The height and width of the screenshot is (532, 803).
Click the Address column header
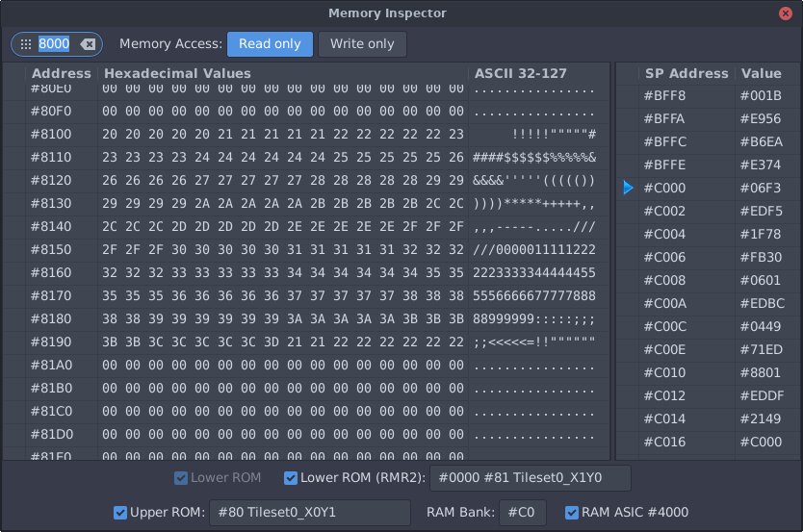click(62, 74)
